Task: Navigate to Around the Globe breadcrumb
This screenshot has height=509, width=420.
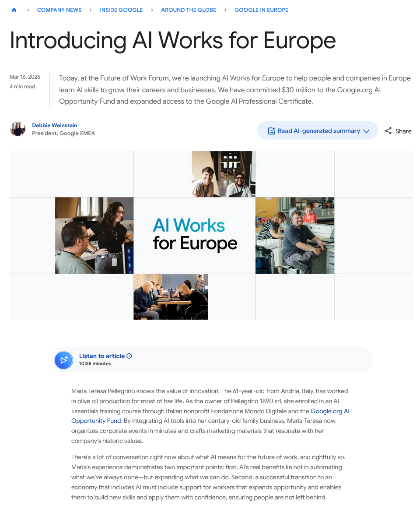Action: pos(189,10)
